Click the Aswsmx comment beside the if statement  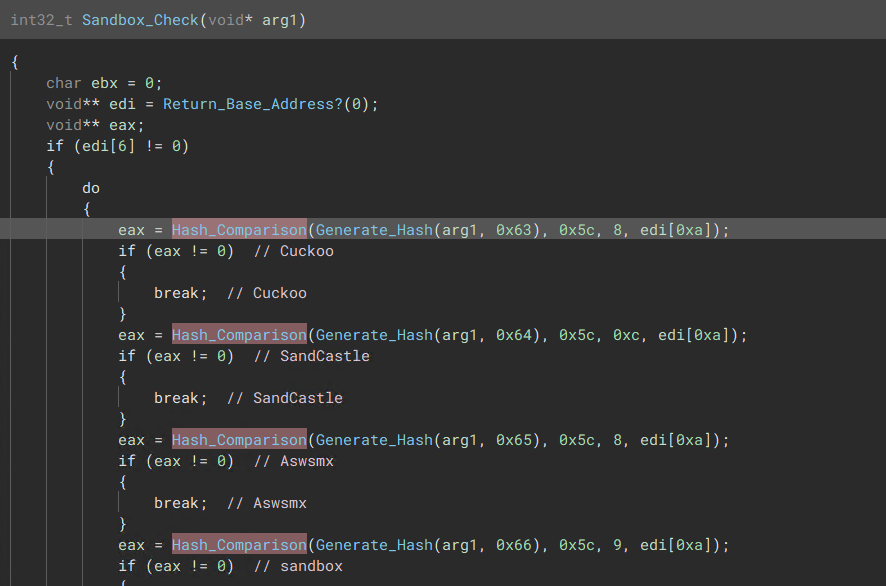point(306,461)
